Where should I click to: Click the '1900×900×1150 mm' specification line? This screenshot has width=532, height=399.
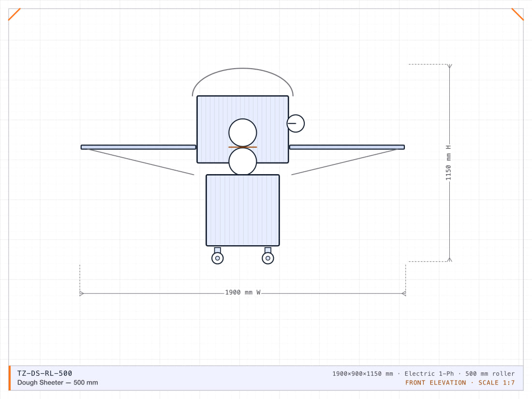(x=424, y=373)
